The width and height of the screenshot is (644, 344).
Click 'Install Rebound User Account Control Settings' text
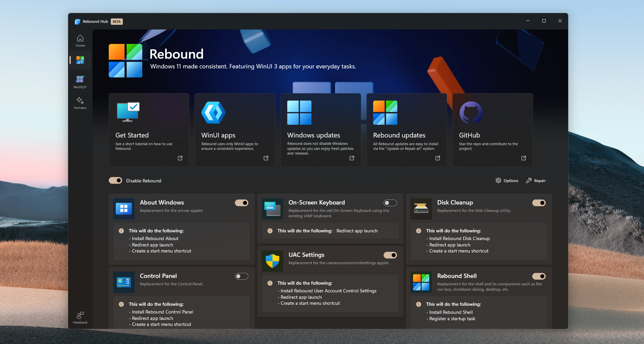(x=329, y=291)
